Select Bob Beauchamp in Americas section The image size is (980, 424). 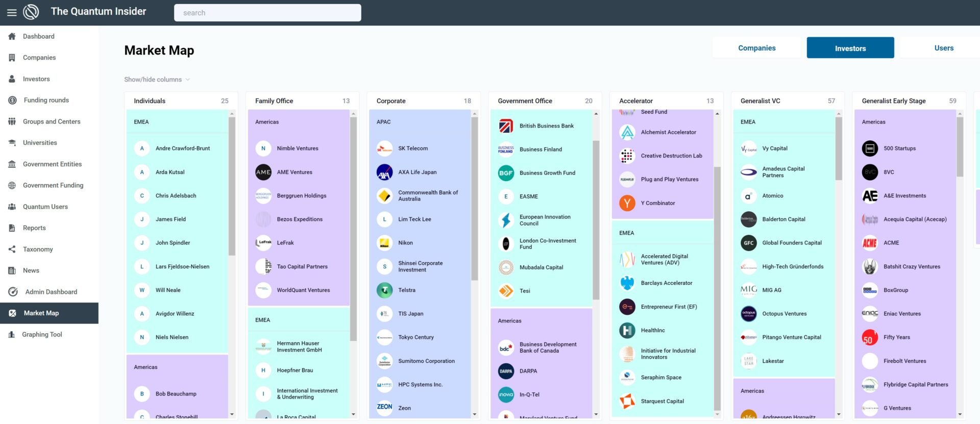coord(177,394)
